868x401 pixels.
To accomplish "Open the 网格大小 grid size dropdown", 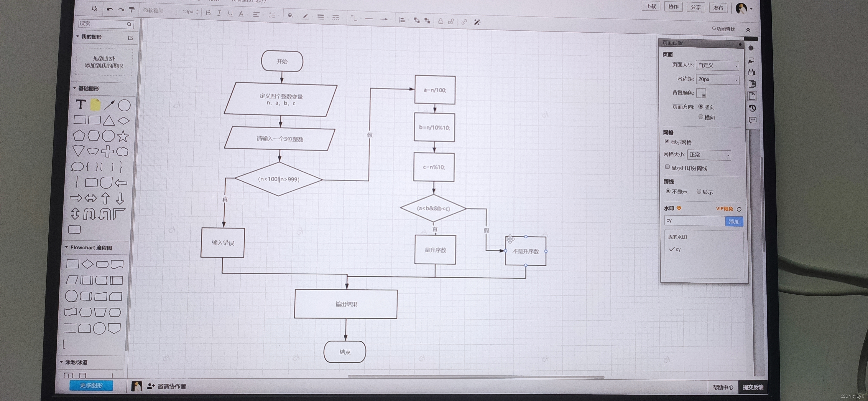I will [709, 155].
